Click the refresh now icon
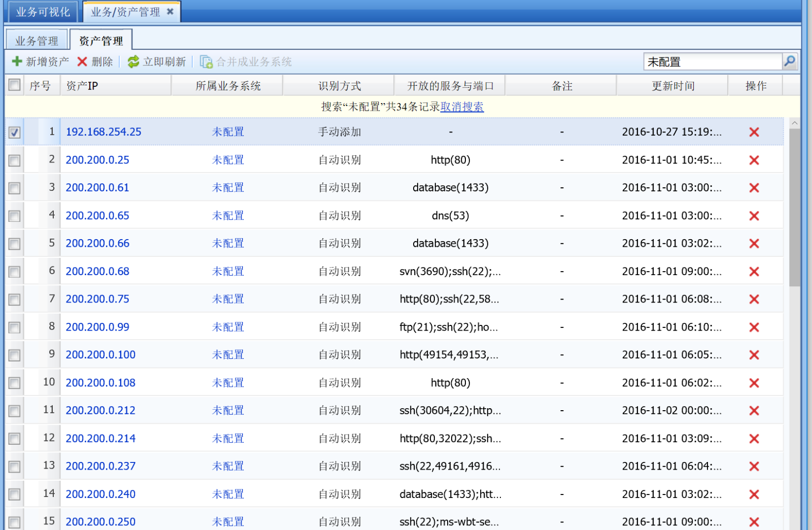 coord(133,61)
